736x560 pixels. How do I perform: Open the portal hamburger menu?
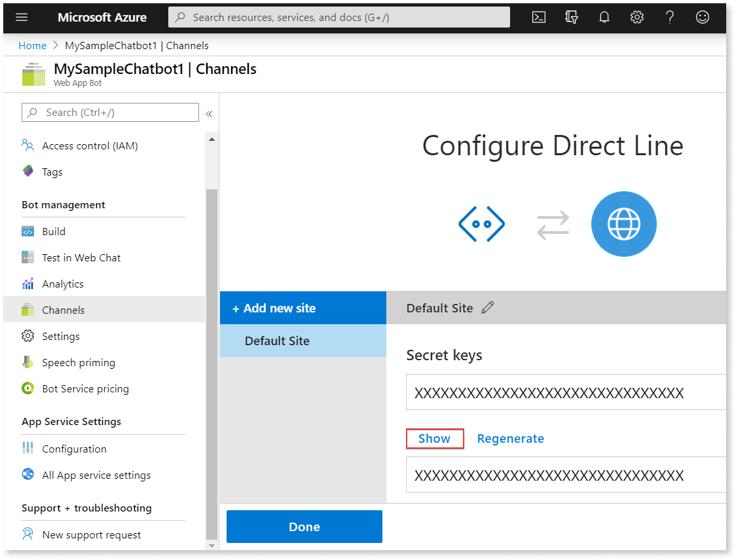[21, 17]
